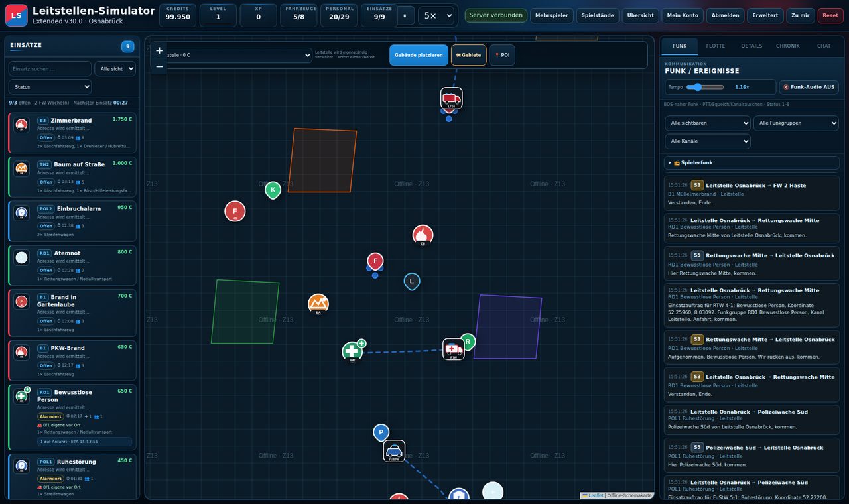
Task: Select the green K hospital map pin
Action: [273, 190]
